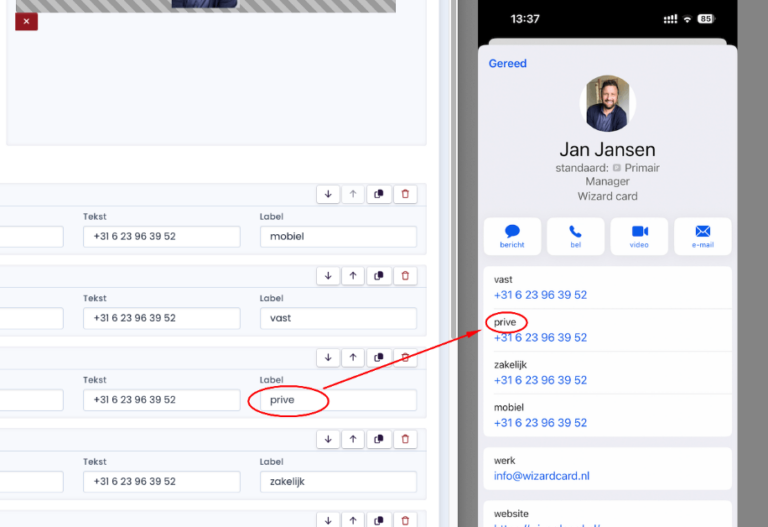The height and width of the screenshot is (527, 768).
Task: Click the red X remove-image button
Action: pyautogui.click(x=26, y=21)
